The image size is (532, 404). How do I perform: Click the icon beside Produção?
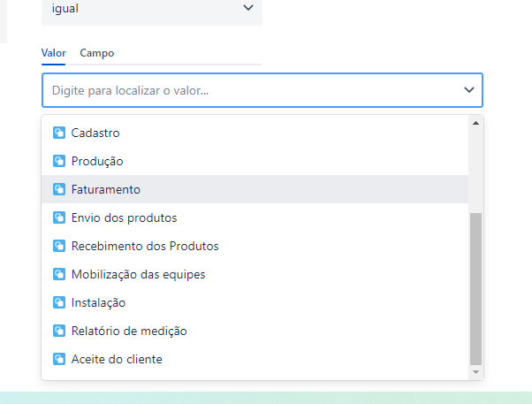point(59,161)
